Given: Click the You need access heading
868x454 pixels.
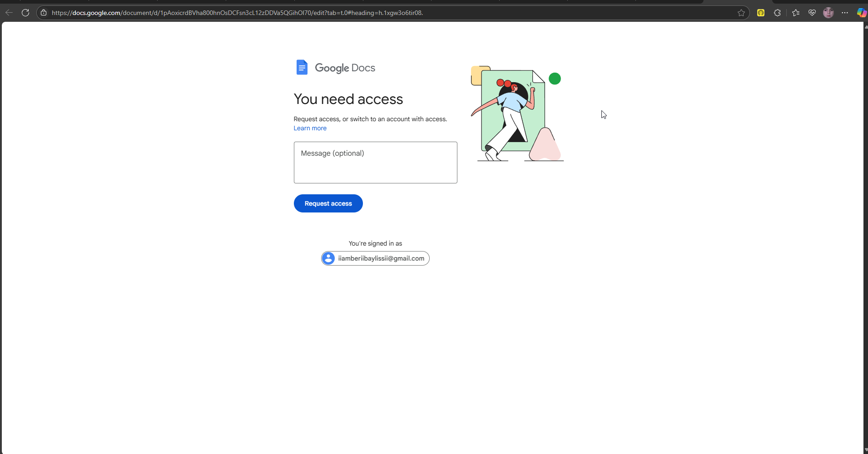Looking at the screenshot, I should (348, 99).
